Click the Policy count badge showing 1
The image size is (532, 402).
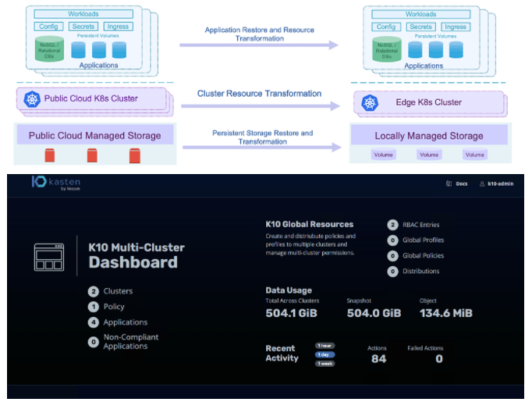pyautogui.click(x=94, y=307)
